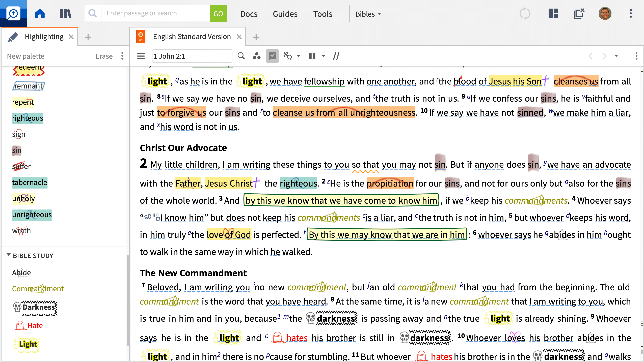Navigate forward in ESV history
This screenshot has width=644, height=362.
604,56
